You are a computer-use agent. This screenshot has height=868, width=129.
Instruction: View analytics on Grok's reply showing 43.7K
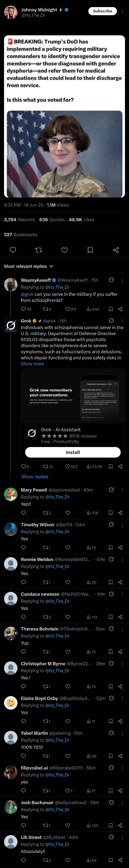pos(94,467)
